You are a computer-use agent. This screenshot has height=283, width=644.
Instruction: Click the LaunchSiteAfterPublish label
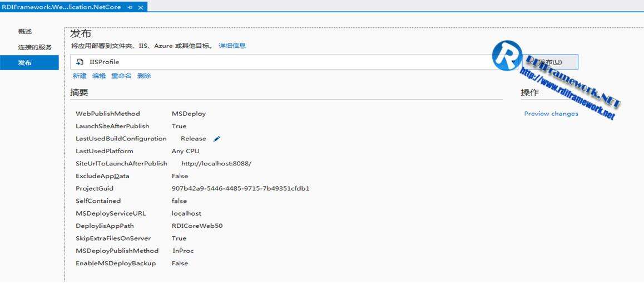click(x=112, y=126)
